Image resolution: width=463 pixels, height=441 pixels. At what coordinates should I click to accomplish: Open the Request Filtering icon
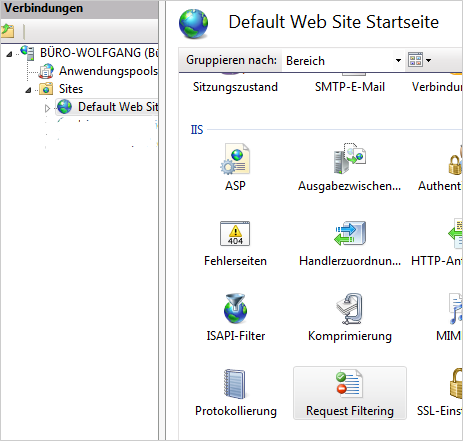350,384
